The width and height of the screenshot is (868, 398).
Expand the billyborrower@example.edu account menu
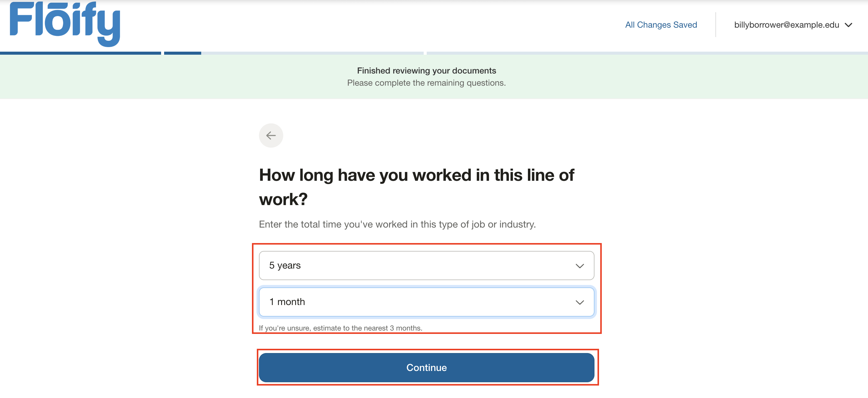(x=786, y=25)
